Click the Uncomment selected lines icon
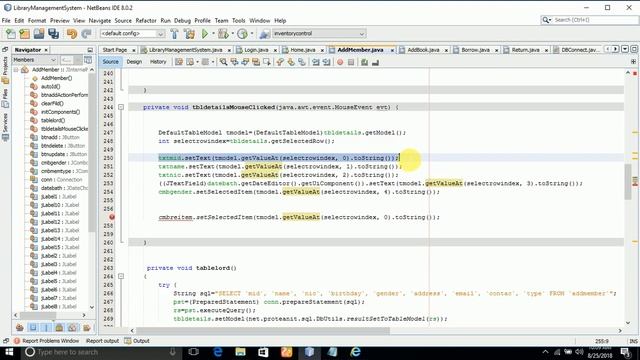This screenshot has height=360, width=640. pyautogui.click(x=375, y=62)
